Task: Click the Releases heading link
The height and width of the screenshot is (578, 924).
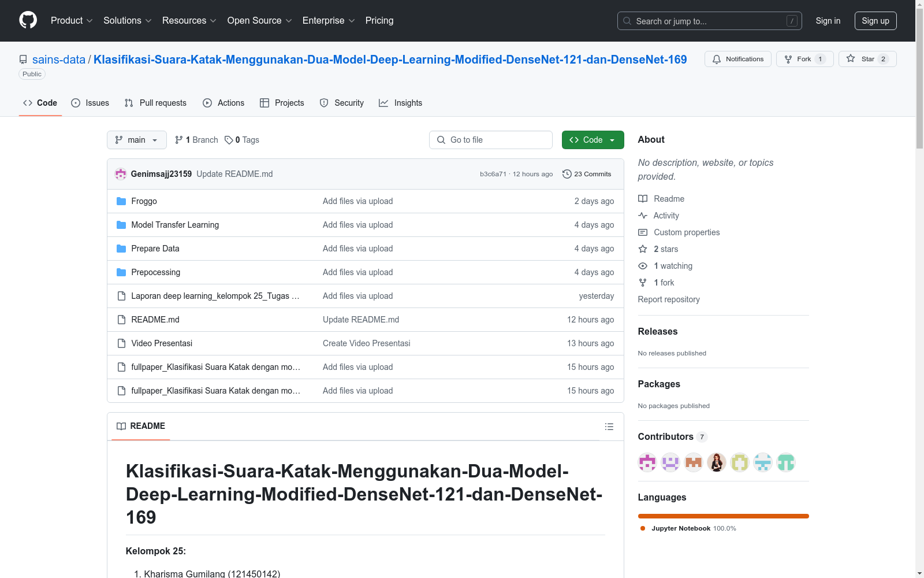Action: point(658,331)
